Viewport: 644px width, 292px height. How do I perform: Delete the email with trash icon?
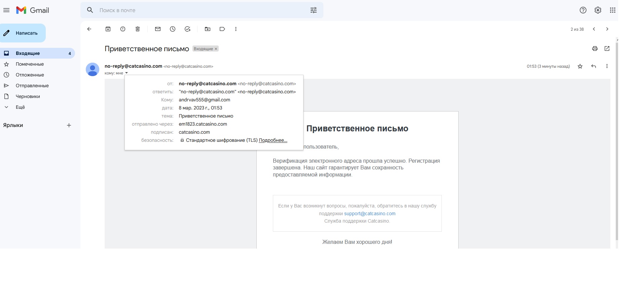pos(138,29)
